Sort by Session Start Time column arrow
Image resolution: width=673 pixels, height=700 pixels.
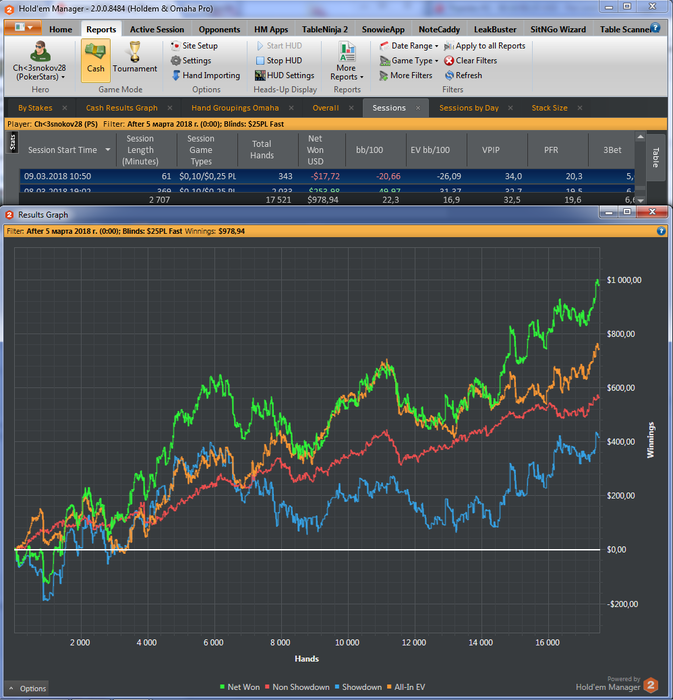point(108,150)
